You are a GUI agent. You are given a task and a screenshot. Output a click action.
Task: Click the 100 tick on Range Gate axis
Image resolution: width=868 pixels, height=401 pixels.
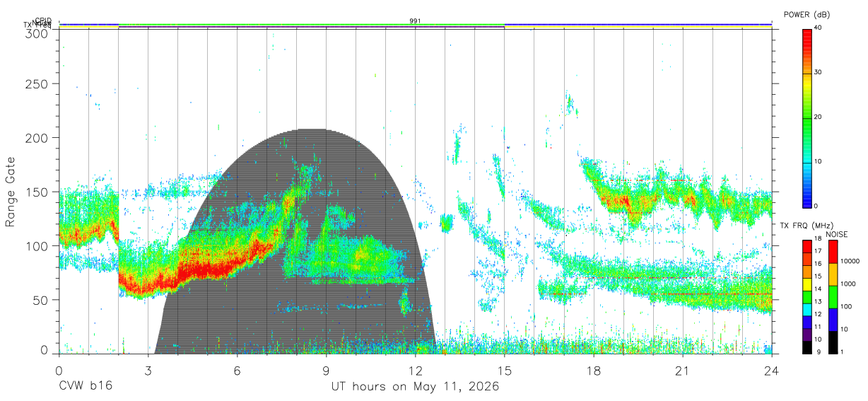(x=38, y=245)
